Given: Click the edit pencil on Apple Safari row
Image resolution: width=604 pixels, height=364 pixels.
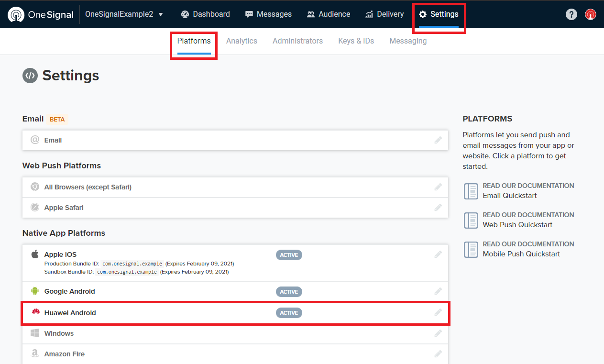Looking at the screenshot, I should point(438,208).
